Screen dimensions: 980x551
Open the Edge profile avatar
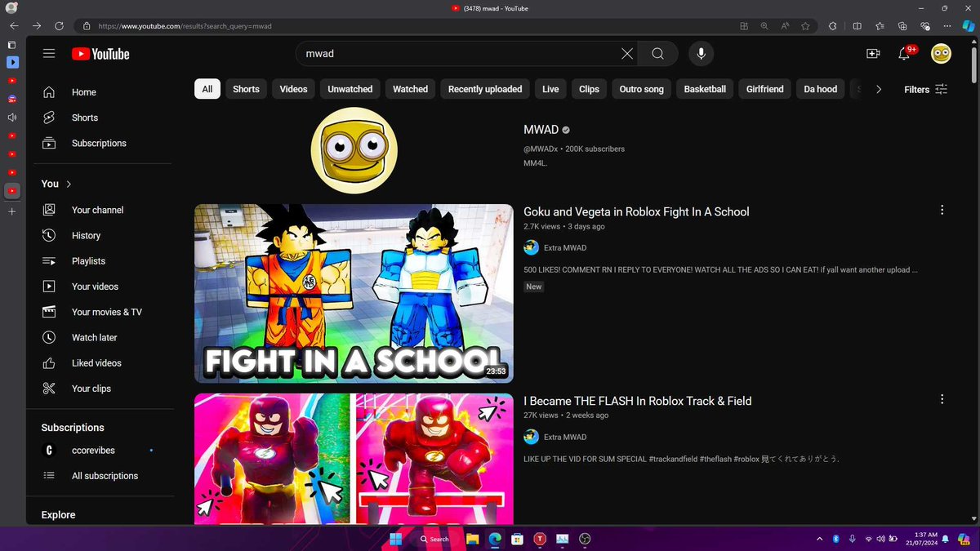[x=11, y=8]
